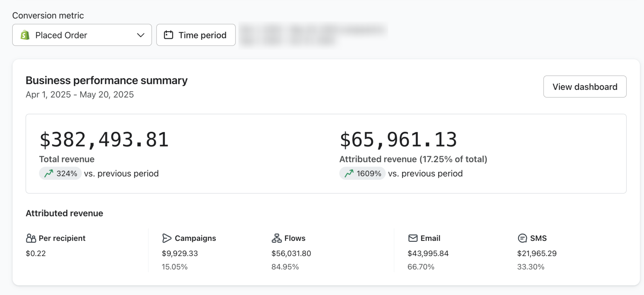
Task: Click the upward arrow icon beside 1609%
Action: tap(348, 173)
